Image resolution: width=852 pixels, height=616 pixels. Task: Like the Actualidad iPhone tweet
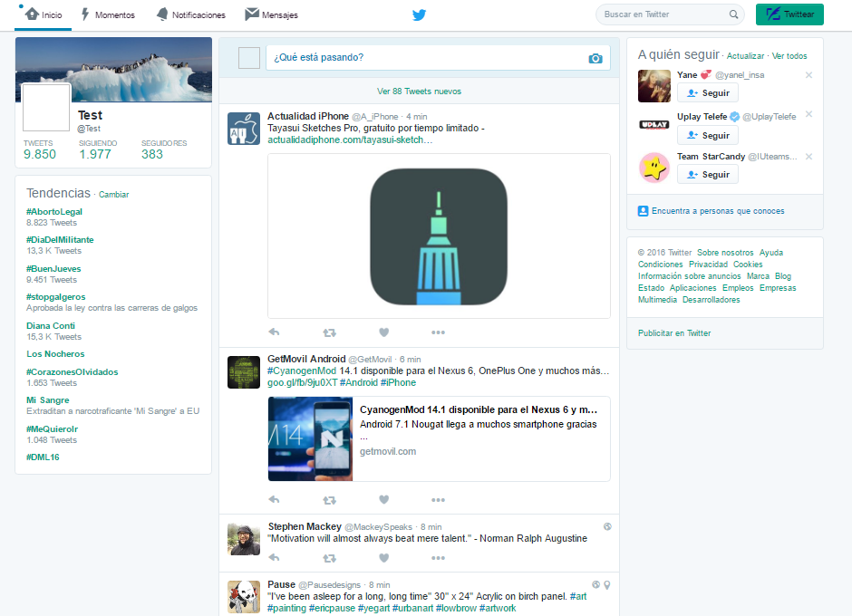click(383, 332)
